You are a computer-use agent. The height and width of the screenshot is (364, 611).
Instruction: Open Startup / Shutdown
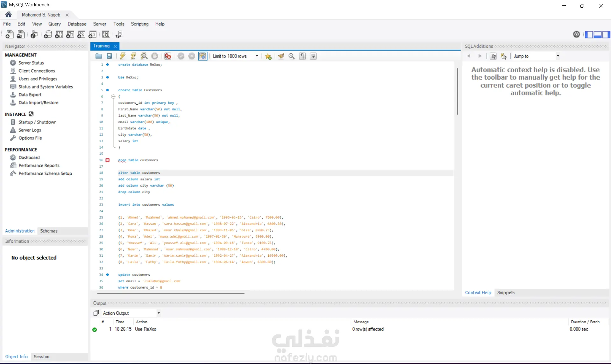(37, 122)
